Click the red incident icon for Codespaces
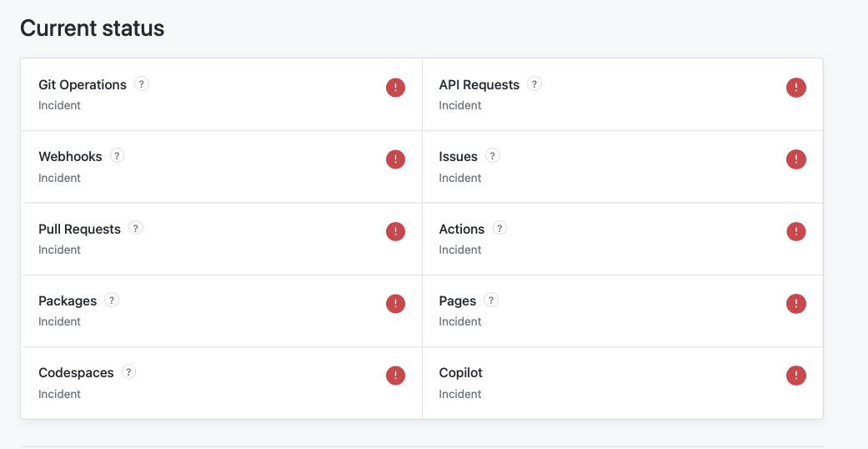868x449 pixels. [395, 376]
